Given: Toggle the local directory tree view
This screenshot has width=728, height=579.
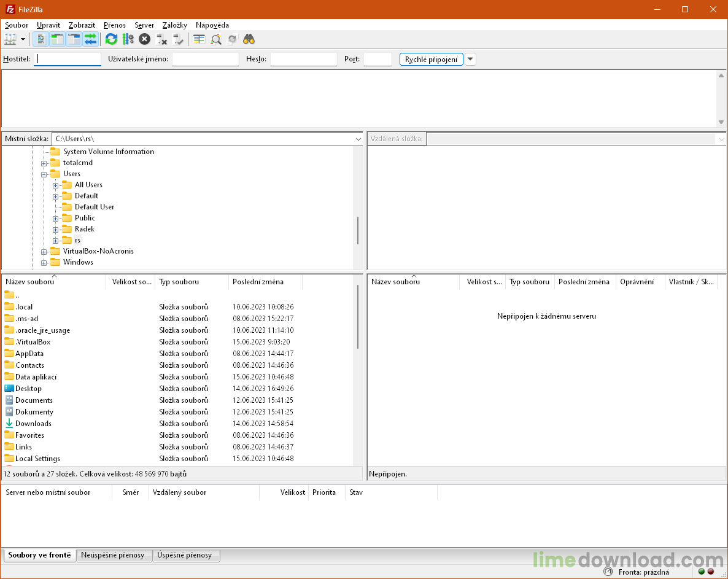Looking at the screenshot, I should 56,39.
